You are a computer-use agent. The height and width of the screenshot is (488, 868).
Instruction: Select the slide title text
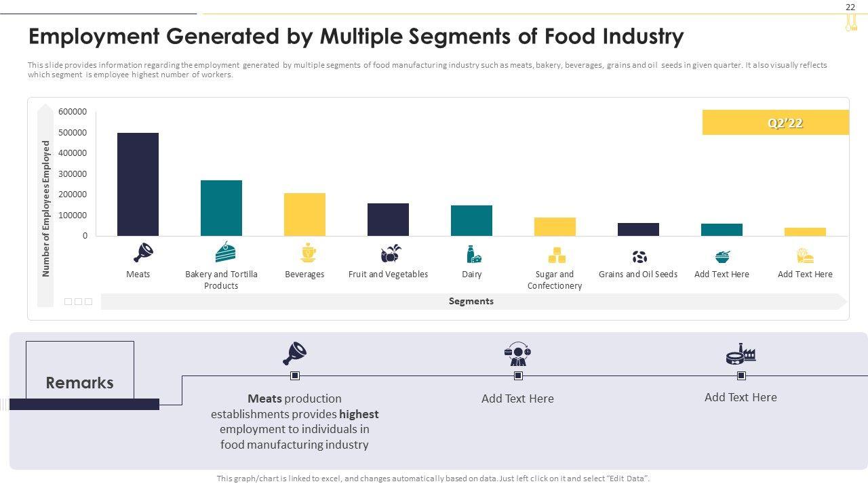[x=355, y=36]
